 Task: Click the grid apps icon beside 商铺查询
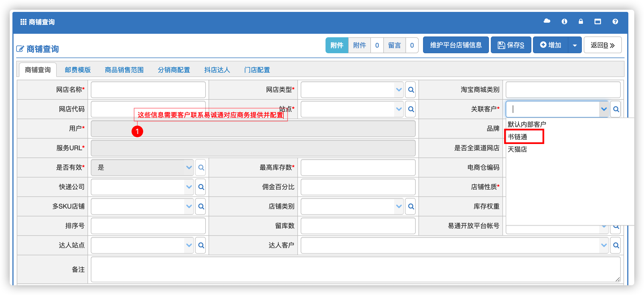click(23, 22)
